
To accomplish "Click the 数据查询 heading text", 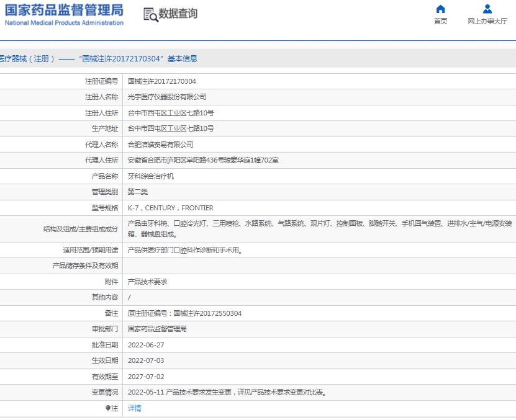I will coord(178,14).
